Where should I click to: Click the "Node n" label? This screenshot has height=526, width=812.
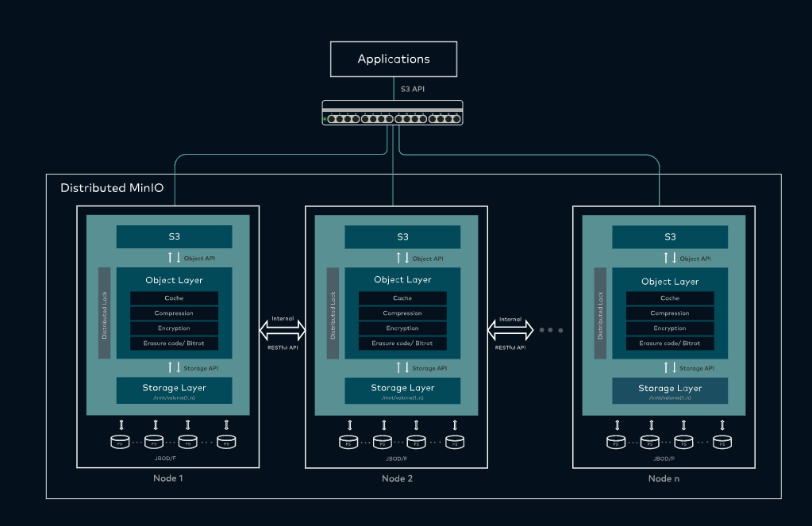(x=664, y=479)
